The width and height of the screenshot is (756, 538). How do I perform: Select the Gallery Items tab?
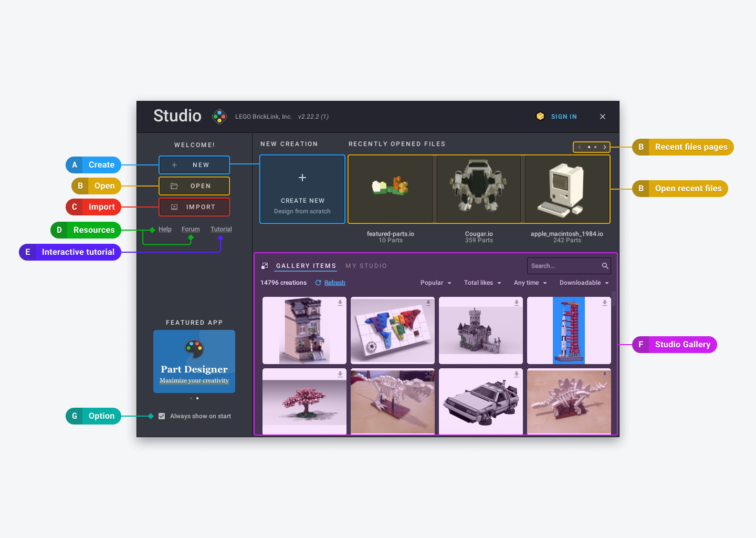pos(306,266)
